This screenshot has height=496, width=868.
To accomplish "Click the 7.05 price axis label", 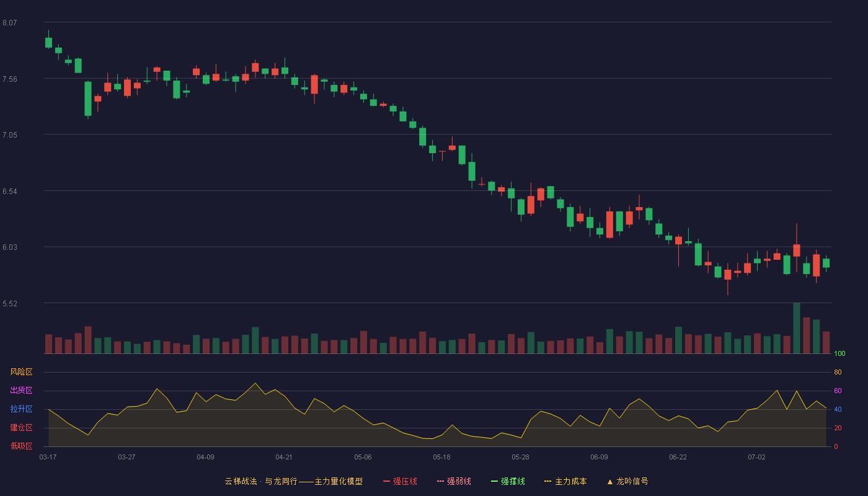I will (x=10, y=135).
